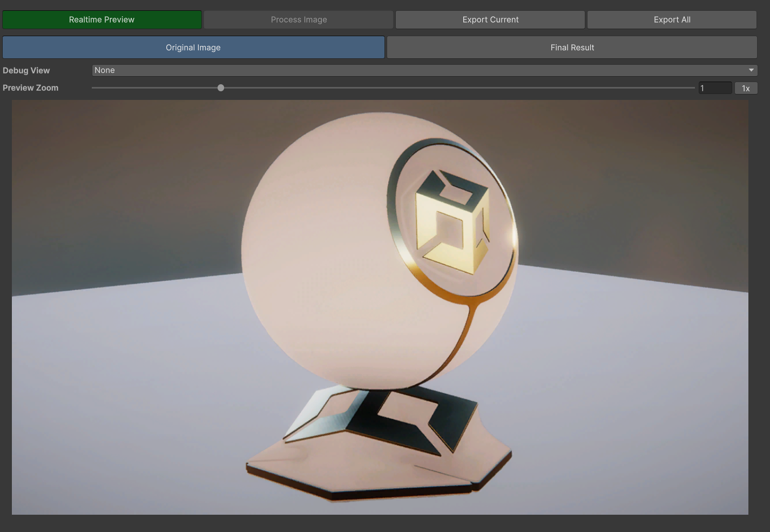The image size is (770, 532).
Task: Reset zoom with the 1x button
Action: coord(746,88)
